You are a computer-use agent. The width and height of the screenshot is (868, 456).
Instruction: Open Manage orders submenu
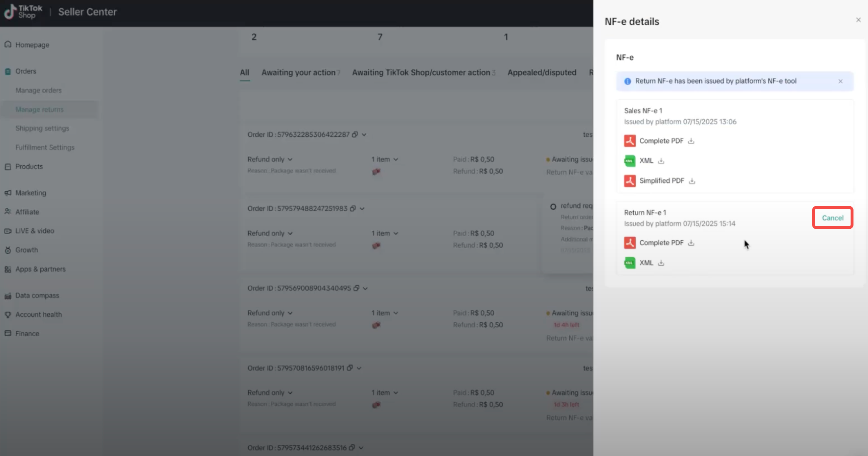coord(38,90)
